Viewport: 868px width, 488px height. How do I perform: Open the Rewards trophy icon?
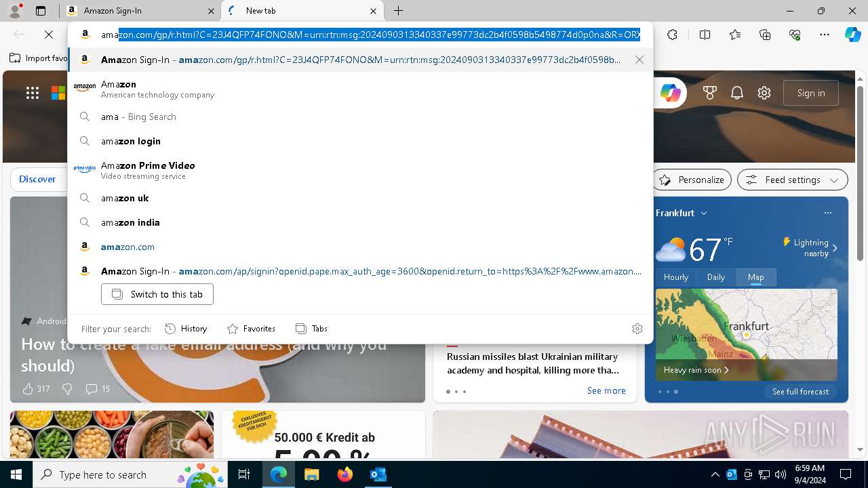[x=710, y=93]
